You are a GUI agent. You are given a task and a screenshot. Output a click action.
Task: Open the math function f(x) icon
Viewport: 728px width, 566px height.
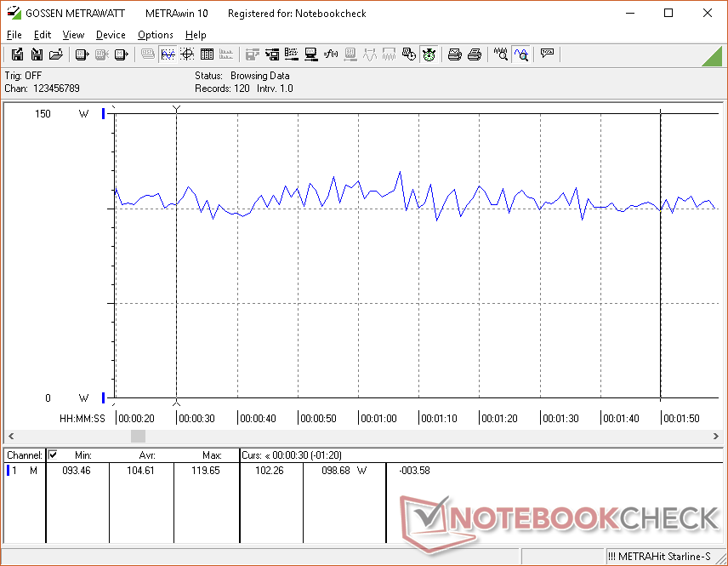point(331,54)
